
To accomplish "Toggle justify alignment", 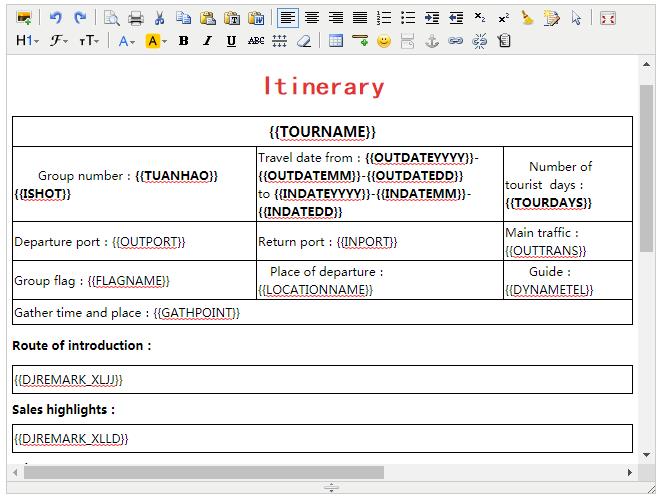I will click(x=360, y=18).
